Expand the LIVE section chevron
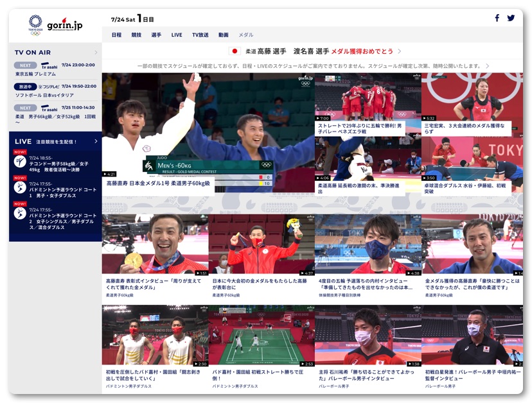The width and height of the screenshot is (532, 403). [96, 141]
